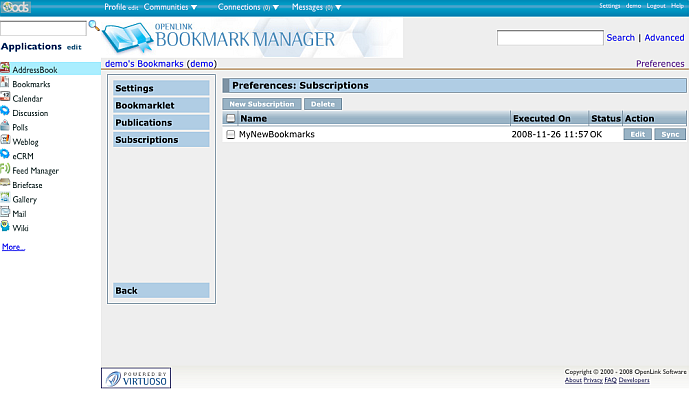
Task: Open the Weblog icon in sidebar
Action: (5, 141)
